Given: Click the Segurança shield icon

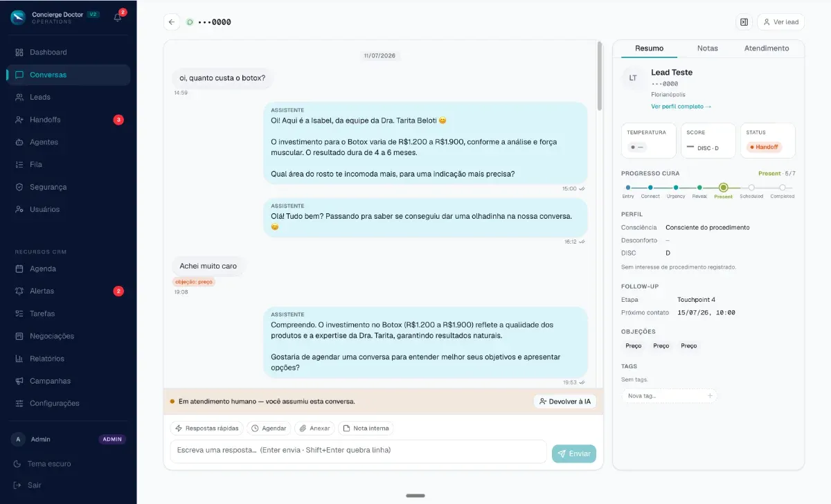Looking at the screenshot, I should [x=19, y=188].
